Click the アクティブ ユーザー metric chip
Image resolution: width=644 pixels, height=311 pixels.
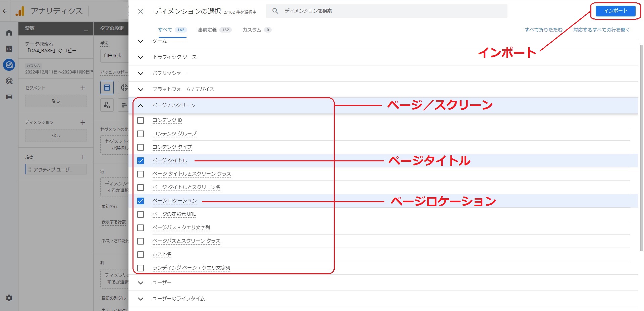[56, 169]
